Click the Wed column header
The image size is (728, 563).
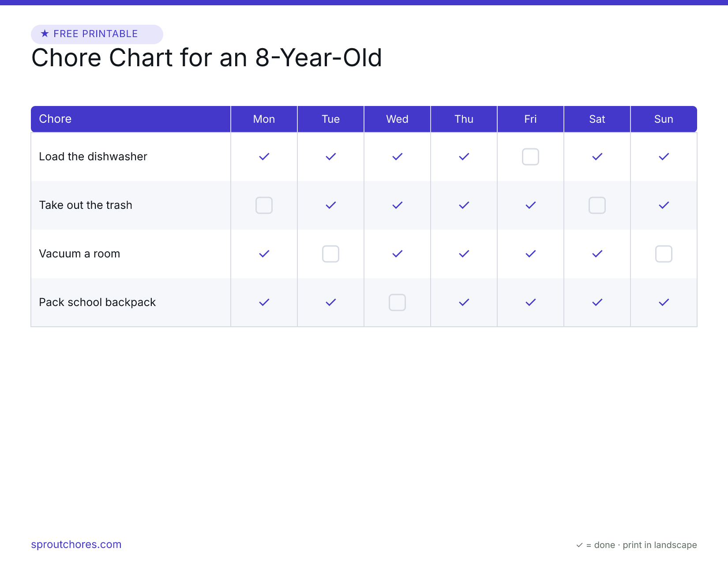[397, 119]
